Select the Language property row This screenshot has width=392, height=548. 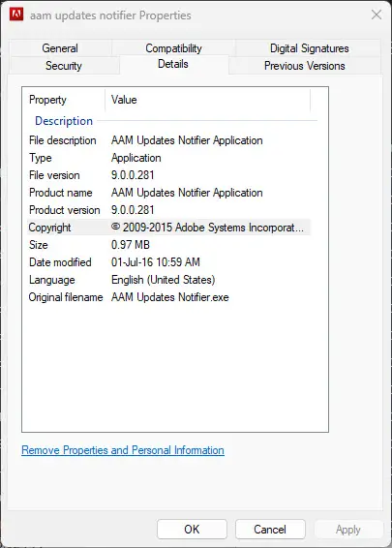point(168,280)
